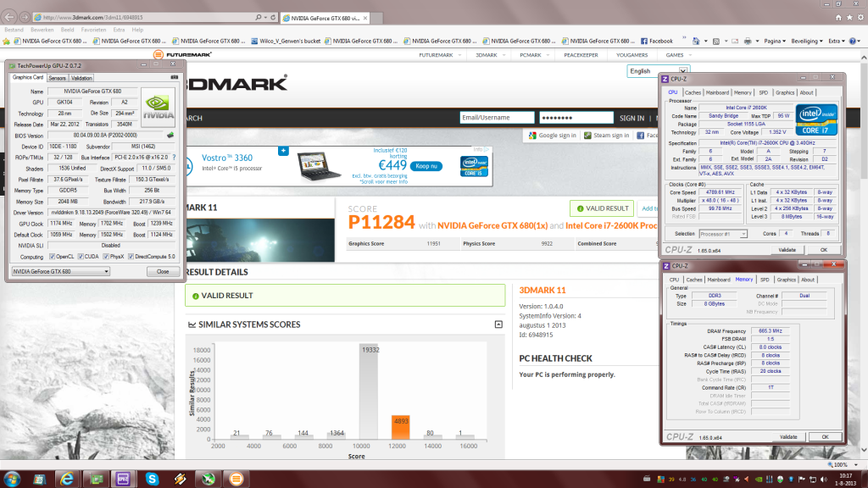Click the Close button in GPU-Z

pos(163,272)
